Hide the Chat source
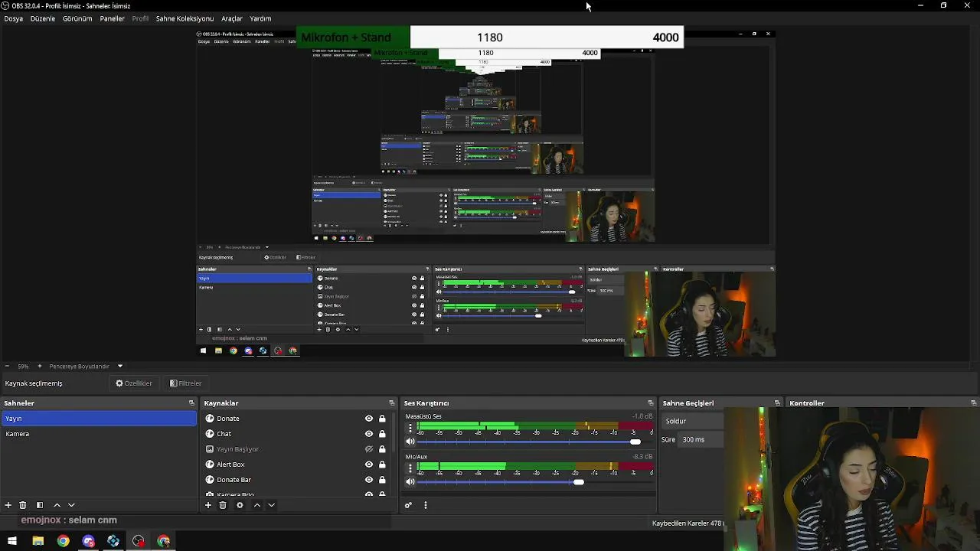Screen dimensions: 980x551 pyautogui.click(x=369, y=434)
